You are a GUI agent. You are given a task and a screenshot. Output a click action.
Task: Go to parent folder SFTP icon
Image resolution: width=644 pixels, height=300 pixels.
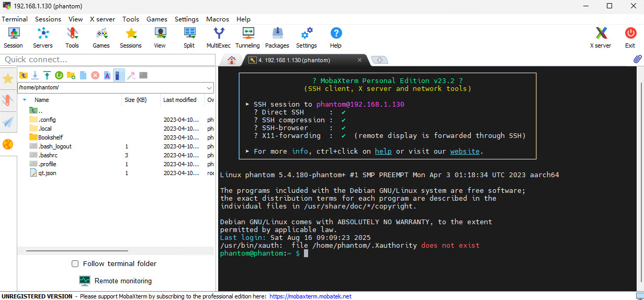click(x=24, y=75)
